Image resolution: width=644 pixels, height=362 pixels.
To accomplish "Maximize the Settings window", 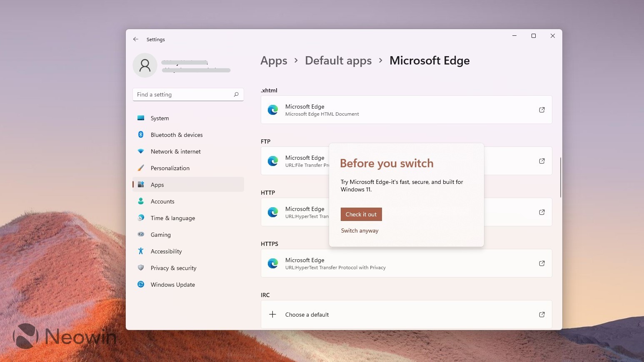I will [x=534, y=36].
